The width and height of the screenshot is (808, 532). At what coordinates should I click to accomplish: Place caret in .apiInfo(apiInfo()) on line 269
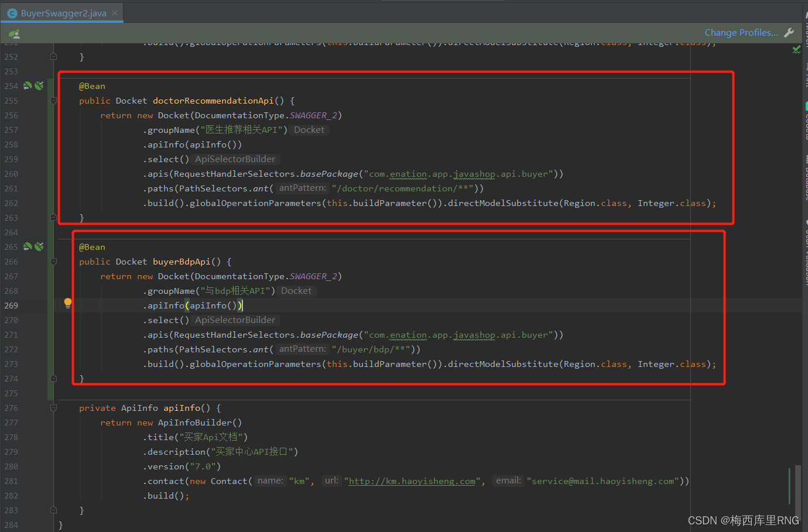coord(193,306)
